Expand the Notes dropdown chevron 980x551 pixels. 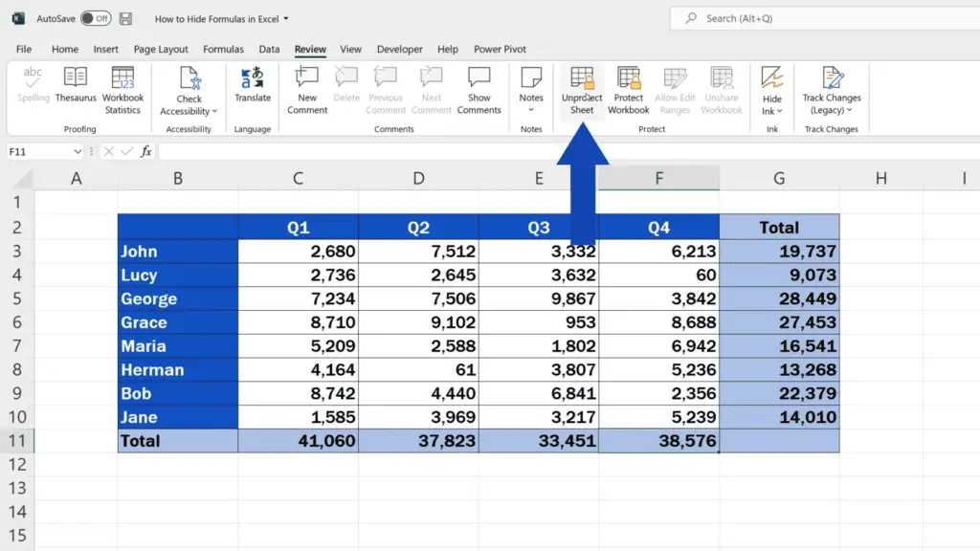pos(531,110)
